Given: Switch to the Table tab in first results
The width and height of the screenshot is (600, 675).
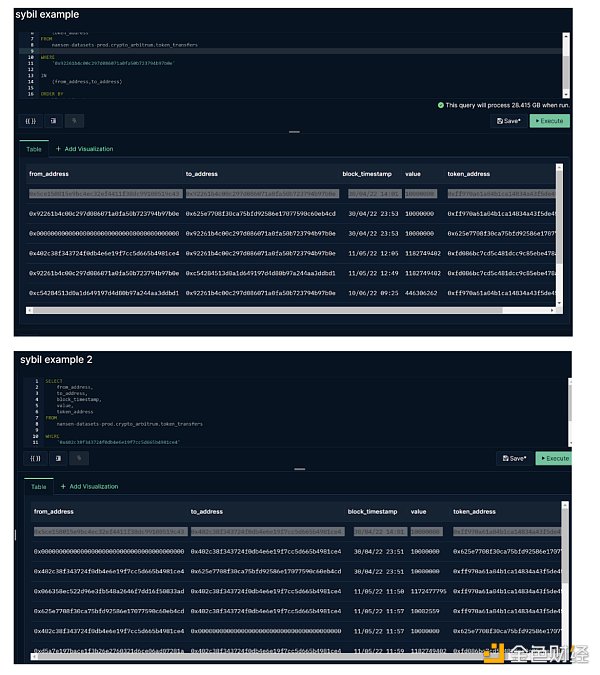Looking at the screenshot, I should [34, 149].
